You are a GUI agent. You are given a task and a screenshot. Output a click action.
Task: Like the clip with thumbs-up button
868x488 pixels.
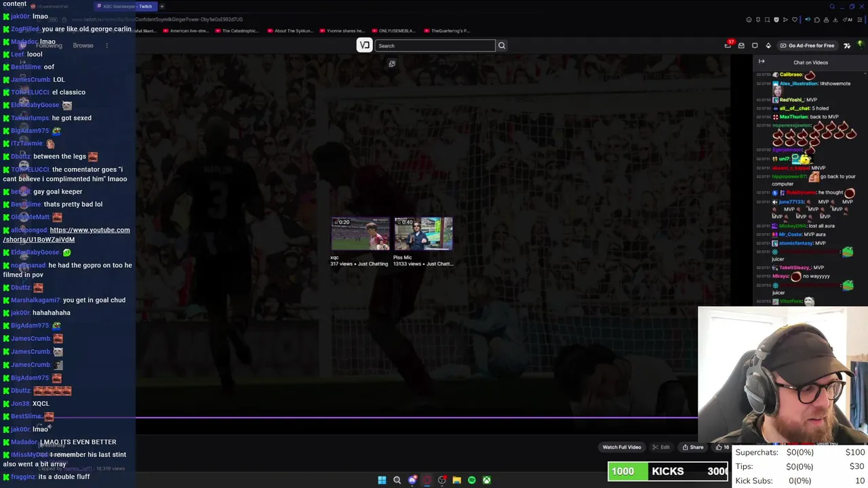(x=722, y=447)
